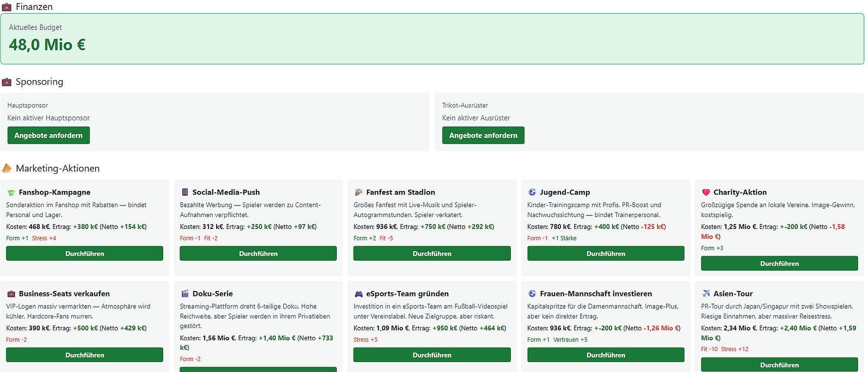Click Kosten 936 k€ line in Fanfest card
Image resolution: width=868 pixels, height=372 pixels.
(424, 227)
